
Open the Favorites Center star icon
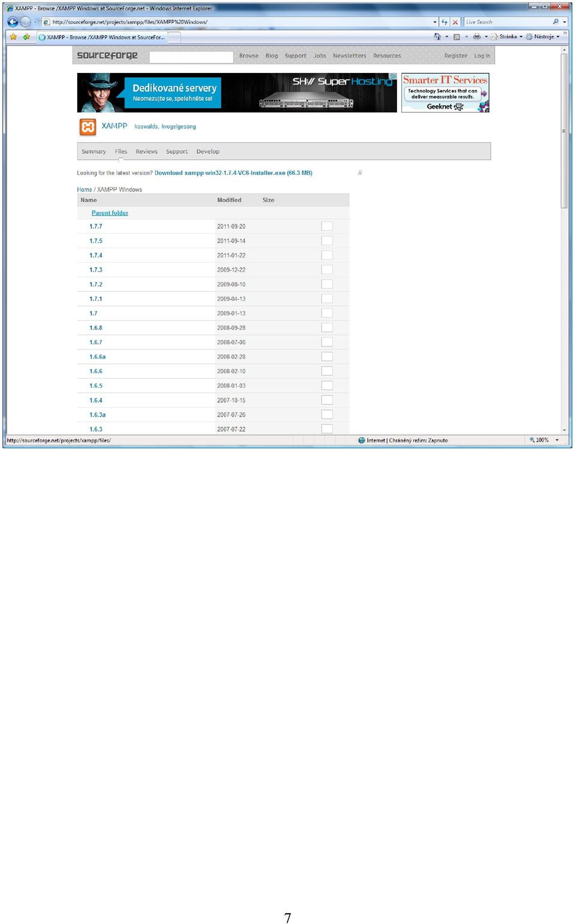tap(13, 37)
